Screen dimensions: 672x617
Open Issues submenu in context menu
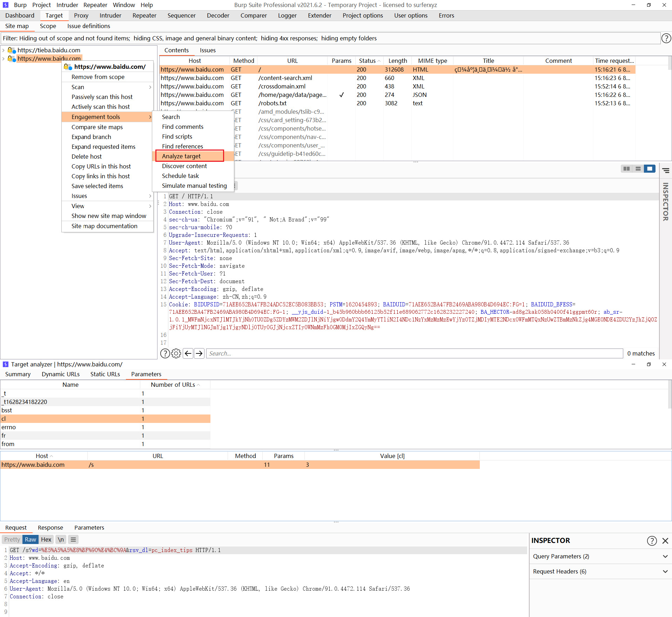[x=107, y=196]
